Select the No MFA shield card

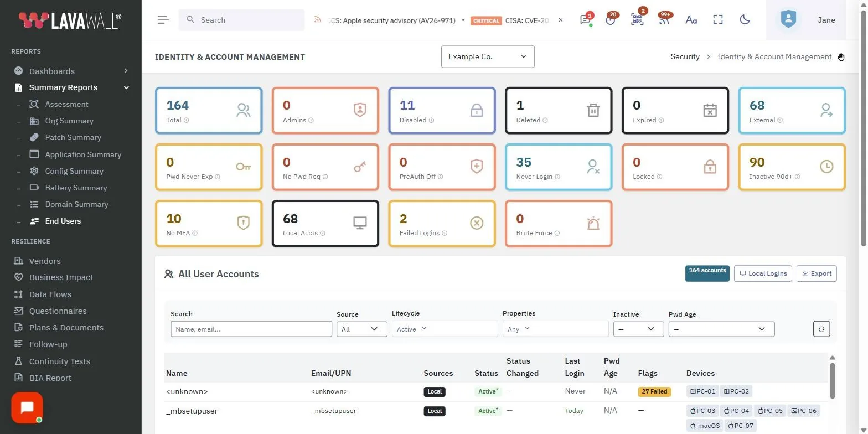(x=209, y=224)
